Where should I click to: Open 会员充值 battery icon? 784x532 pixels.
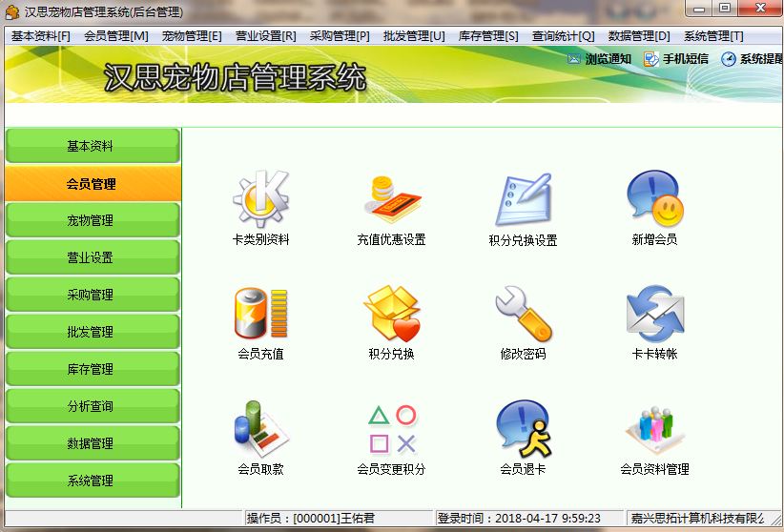(x=260, y=314)
